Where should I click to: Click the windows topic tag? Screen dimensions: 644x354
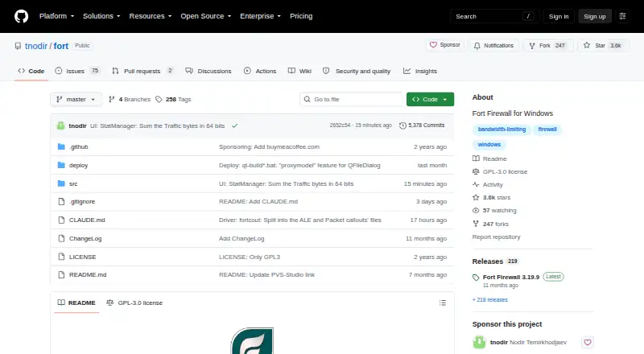pyautogui.click(x=489, y=145)
